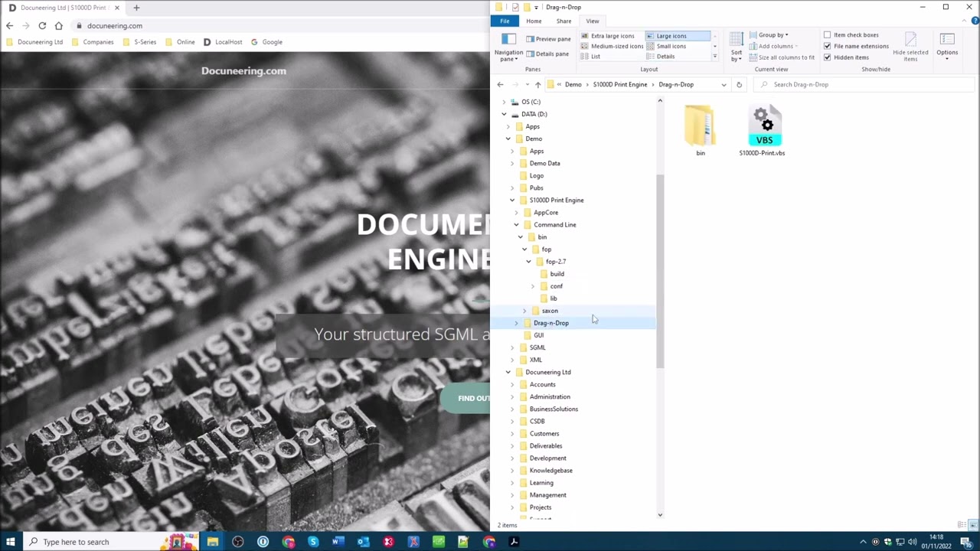Click the FIND OUT button on webpage
Image resolution: width=980 pixels, height=551 pixels.
point(465,398)
